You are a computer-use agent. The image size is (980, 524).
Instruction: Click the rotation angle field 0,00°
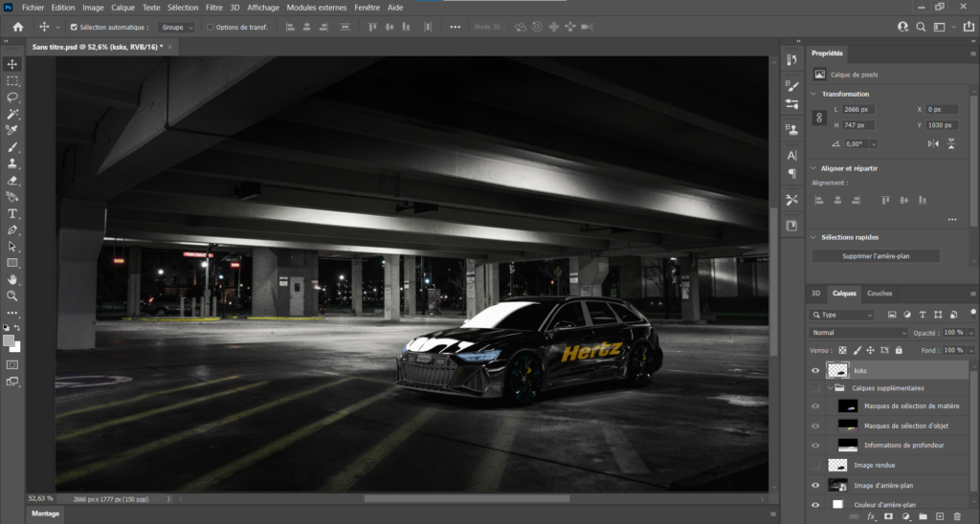856,144
